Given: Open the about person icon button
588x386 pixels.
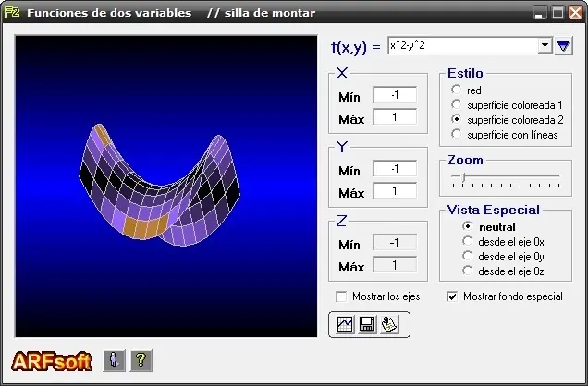Looking at the screenshot, I should click(x=115, y=360).
